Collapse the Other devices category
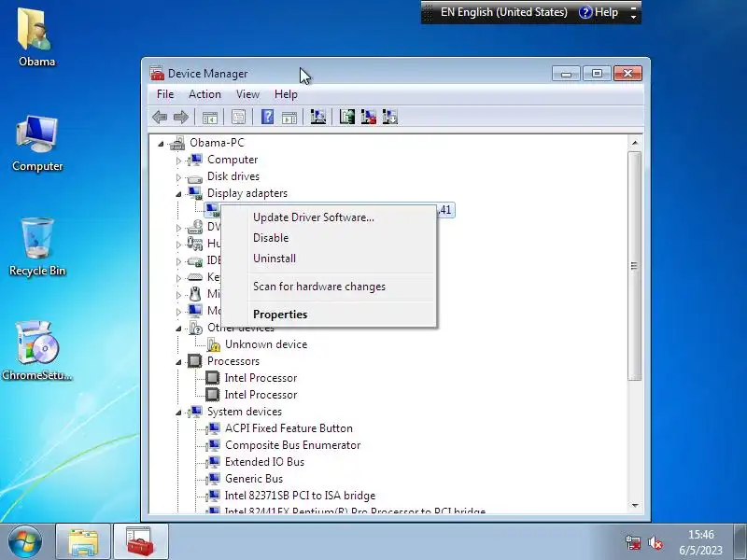Screen dimensions: 747x560 click(x=178, y=329)
